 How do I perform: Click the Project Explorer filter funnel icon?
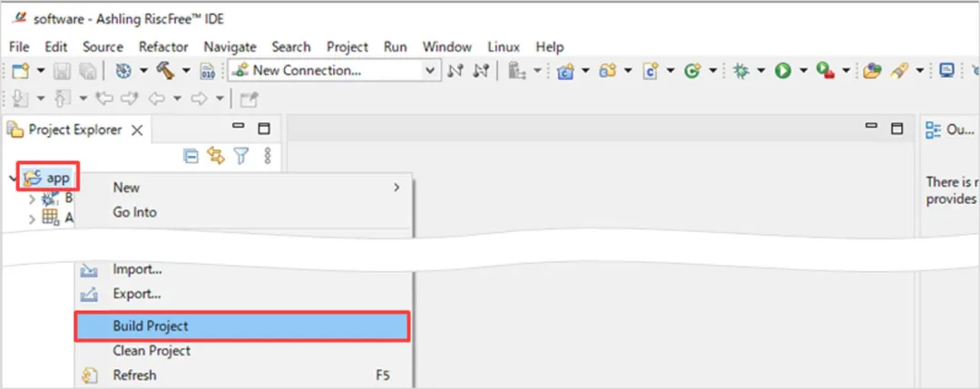click(x=240, y=155)
